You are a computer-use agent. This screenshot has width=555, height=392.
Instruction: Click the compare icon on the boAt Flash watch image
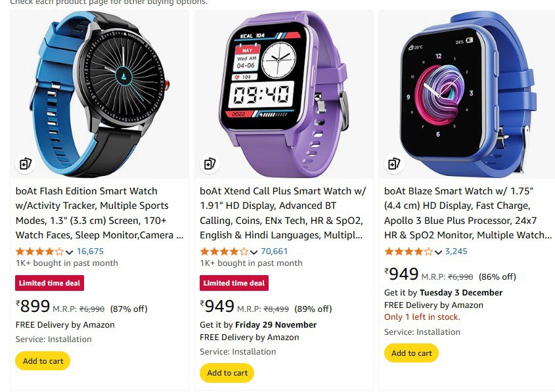point(25,163)
